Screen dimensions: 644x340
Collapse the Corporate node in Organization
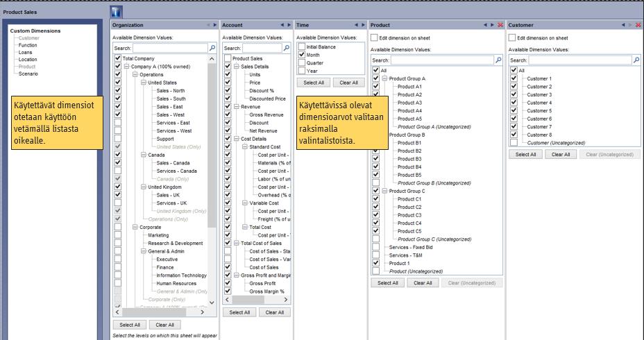click(x=135, y=227)
